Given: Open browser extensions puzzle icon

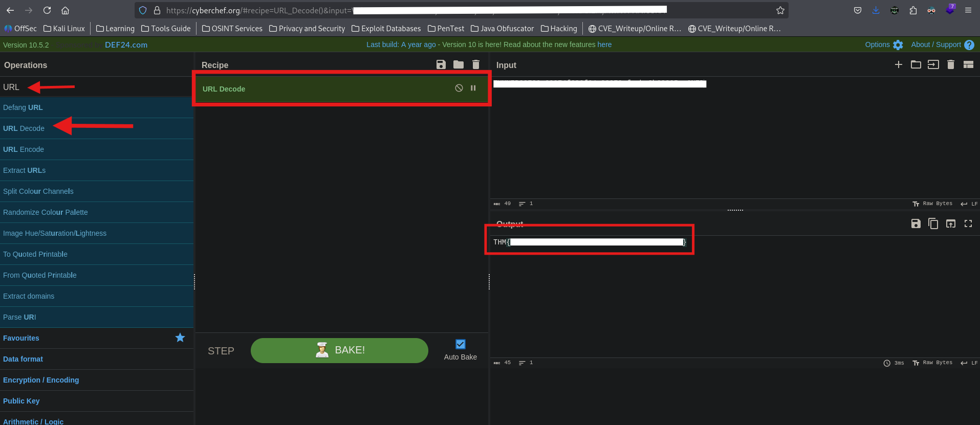Looking at the screenshot, I should [913, 10].
